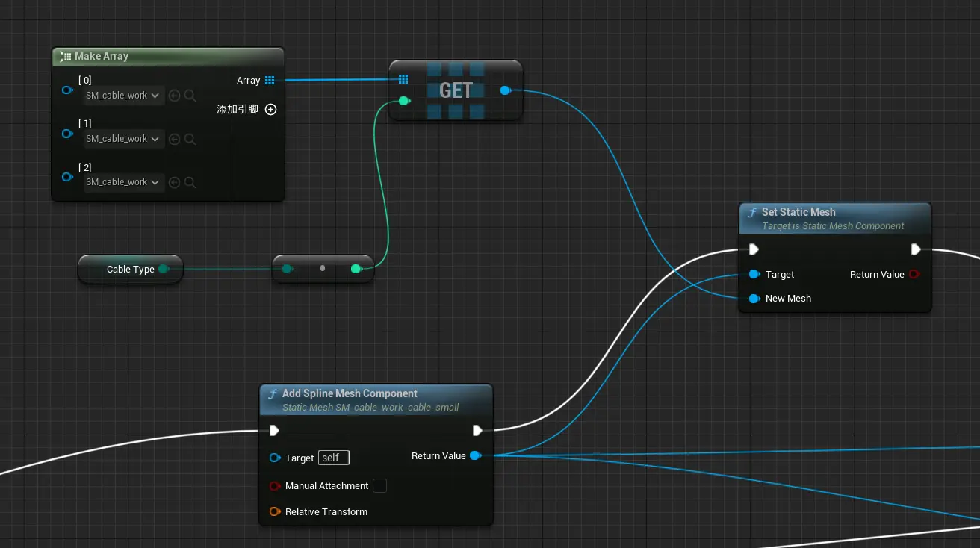Open the element 0 mesh dropdown
The image size is (980, 548).
point(123,96)
